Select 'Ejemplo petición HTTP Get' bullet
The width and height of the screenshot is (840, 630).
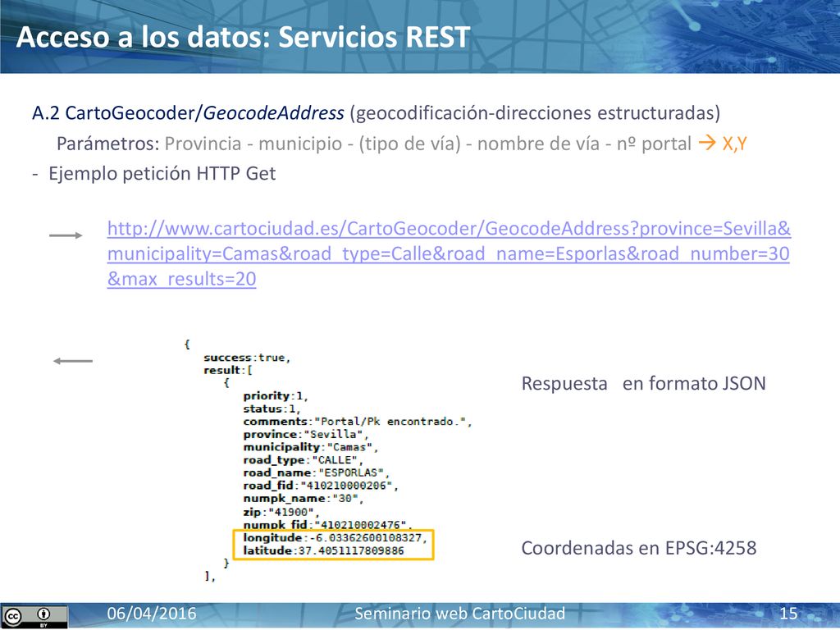[162, 174]
